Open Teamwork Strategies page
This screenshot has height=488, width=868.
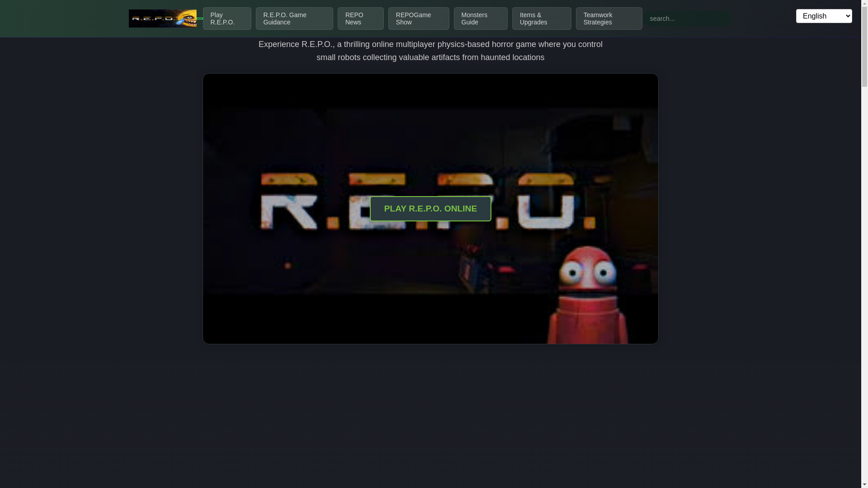(609, 19)
